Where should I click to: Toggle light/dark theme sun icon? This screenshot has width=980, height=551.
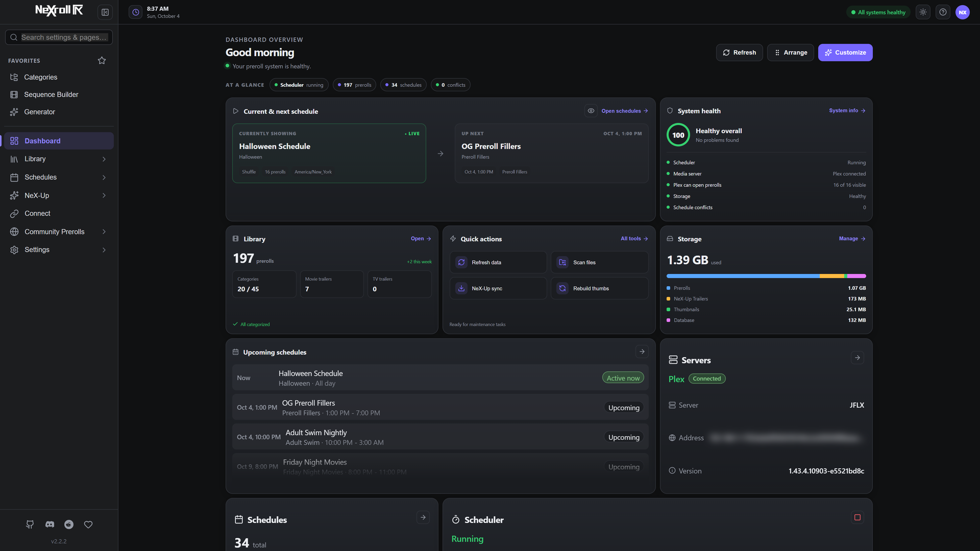pyautogui.click(x=923, y=12)
